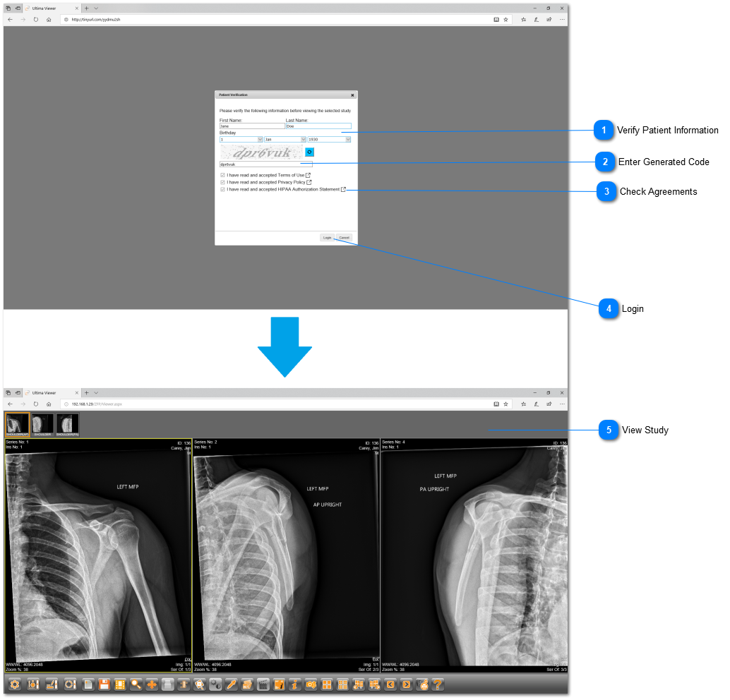Uncheck the HIPAA Authorization Statement box

tap(222, 189)
